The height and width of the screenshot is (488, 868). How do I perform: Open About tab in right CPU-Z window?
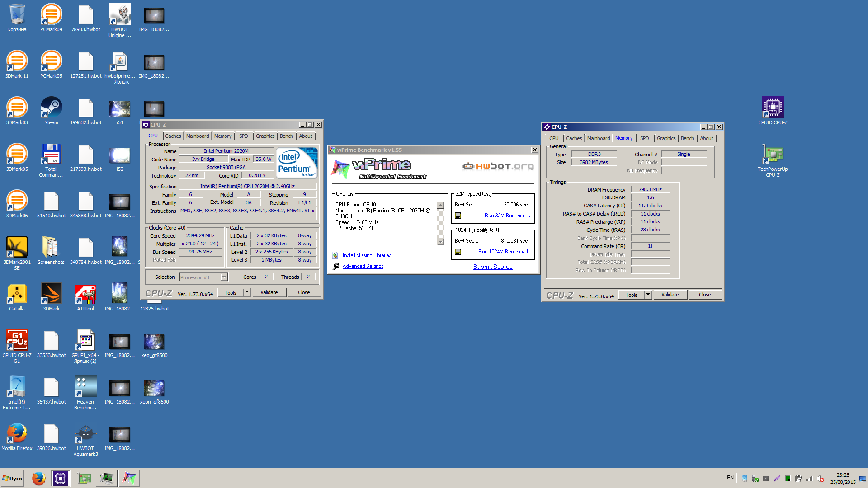pos(707,138)
